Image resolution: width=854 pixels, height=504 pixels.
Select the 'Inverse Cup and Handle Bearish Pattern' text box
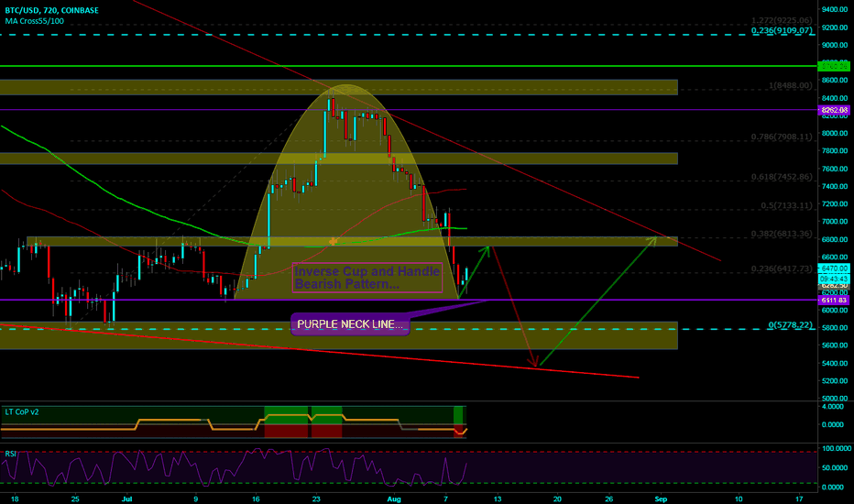click(367, 278)
